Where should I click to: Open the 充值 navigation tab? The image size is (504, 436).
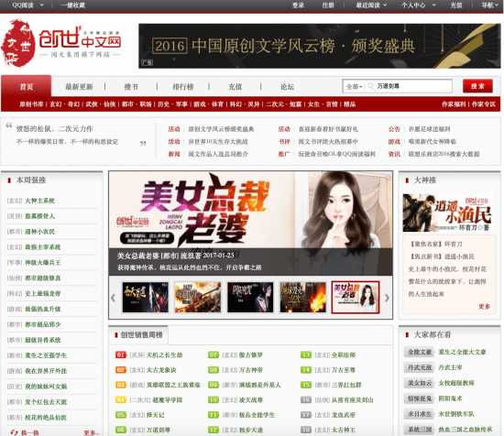click(235, 86)
